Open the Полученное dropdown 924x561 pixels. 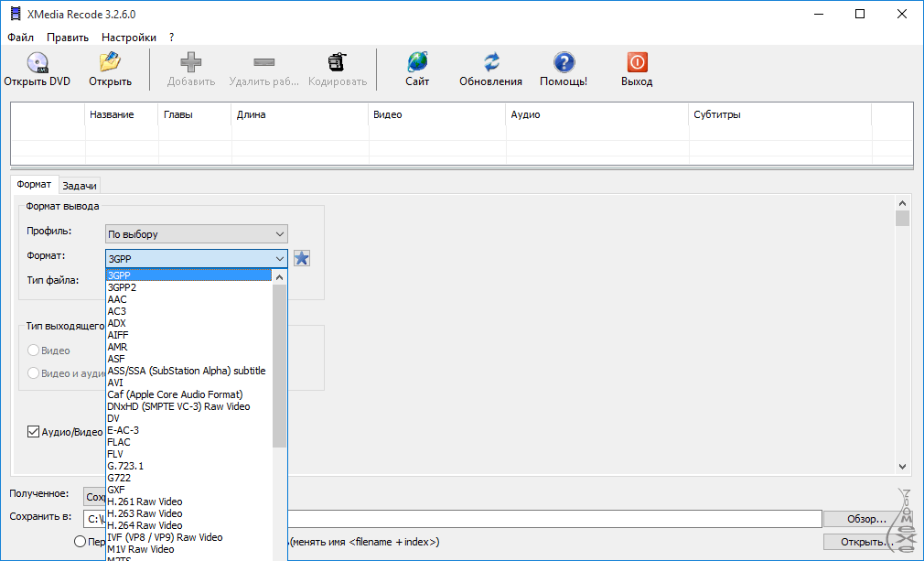click(x=94, y=497)
